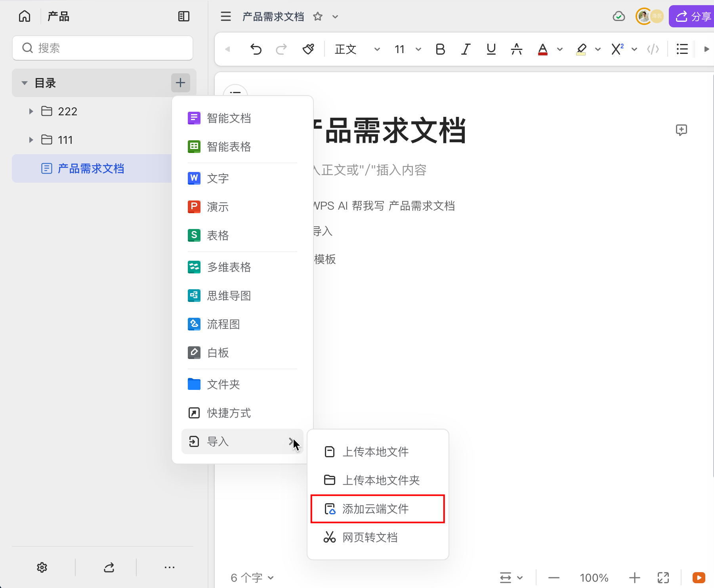
Task: Go to the home icon
Action: (x=25, y=16)
